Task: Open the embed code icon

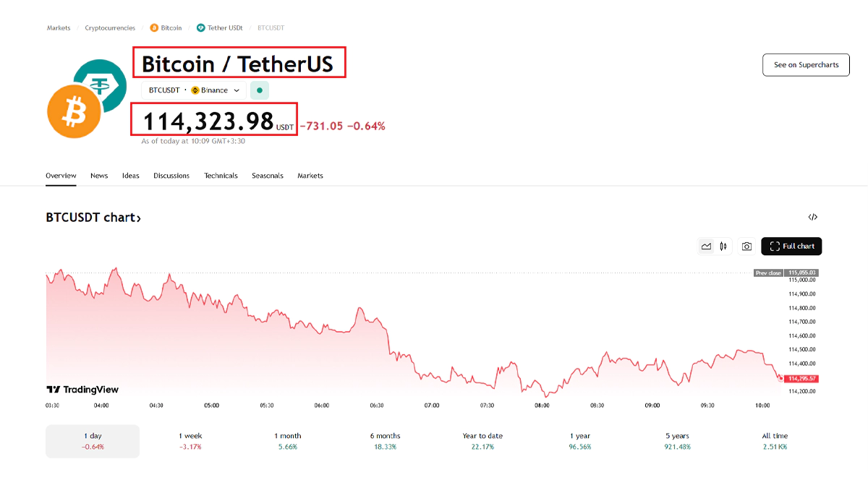Action: point(813,217)
